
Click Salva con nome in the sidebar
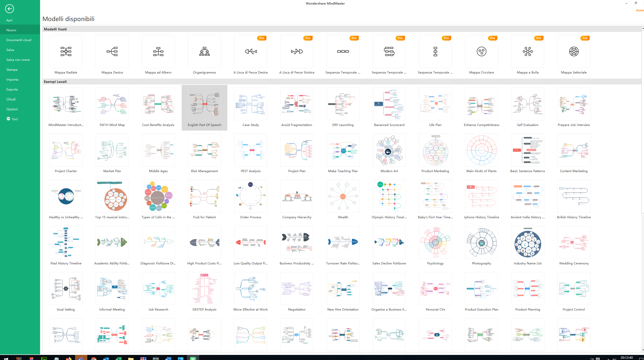18,60
